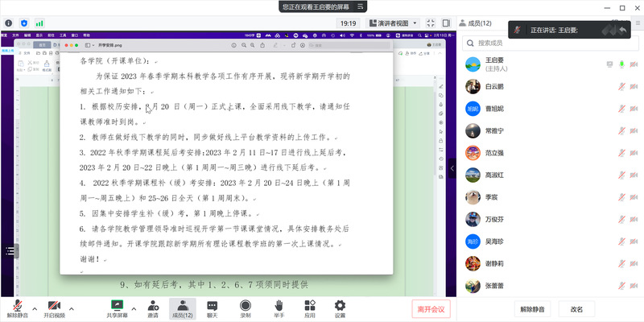Open the 应用 (Apps) icon
The width and height of the screenshot is (644, 322).
pos(309,308)
